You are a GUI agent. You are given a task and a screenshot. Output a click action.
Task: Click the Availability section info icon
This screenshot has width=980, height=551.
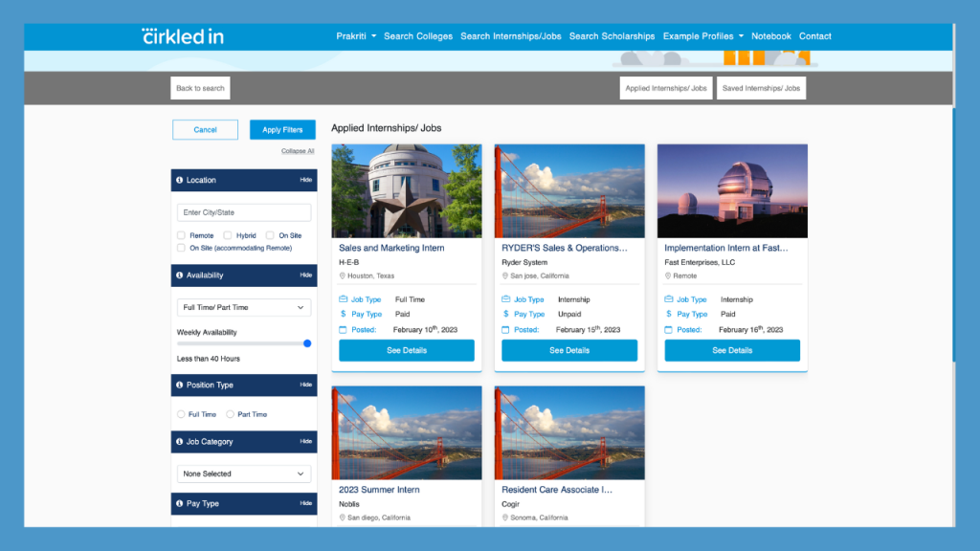click(179, 275)
